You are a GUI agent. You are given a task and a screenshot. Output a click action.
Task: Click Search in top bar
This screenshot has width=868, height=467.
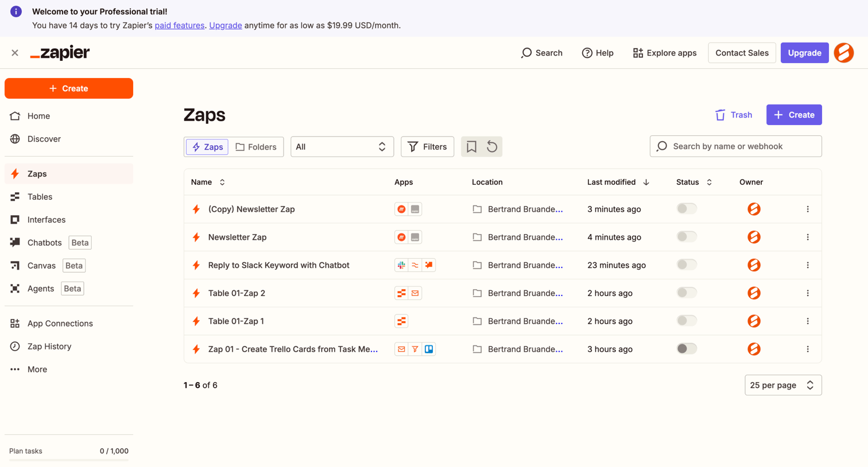[541, 53]
